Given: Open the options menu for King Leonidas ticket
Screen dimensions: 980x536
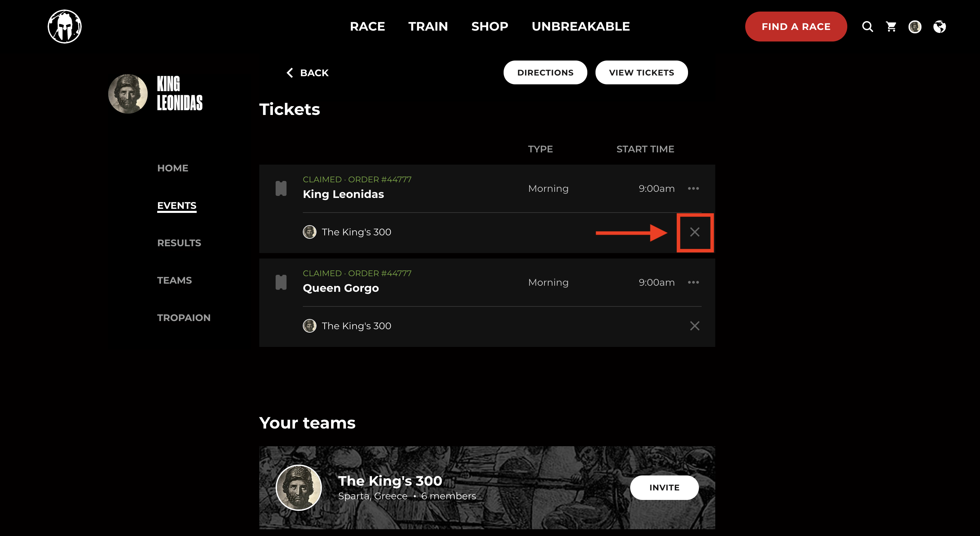Looking at the screenshot, I should [693, 188].
